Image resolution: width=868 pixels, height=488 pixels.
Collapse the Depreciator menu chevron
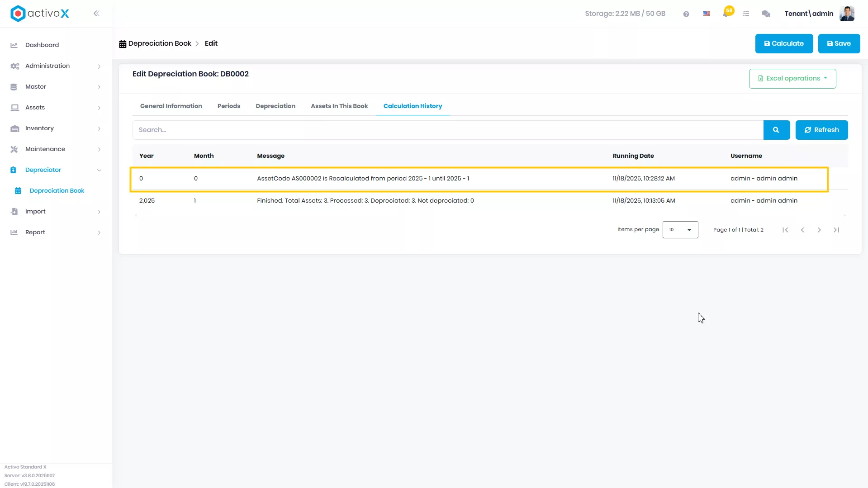(x=99, y=171)
